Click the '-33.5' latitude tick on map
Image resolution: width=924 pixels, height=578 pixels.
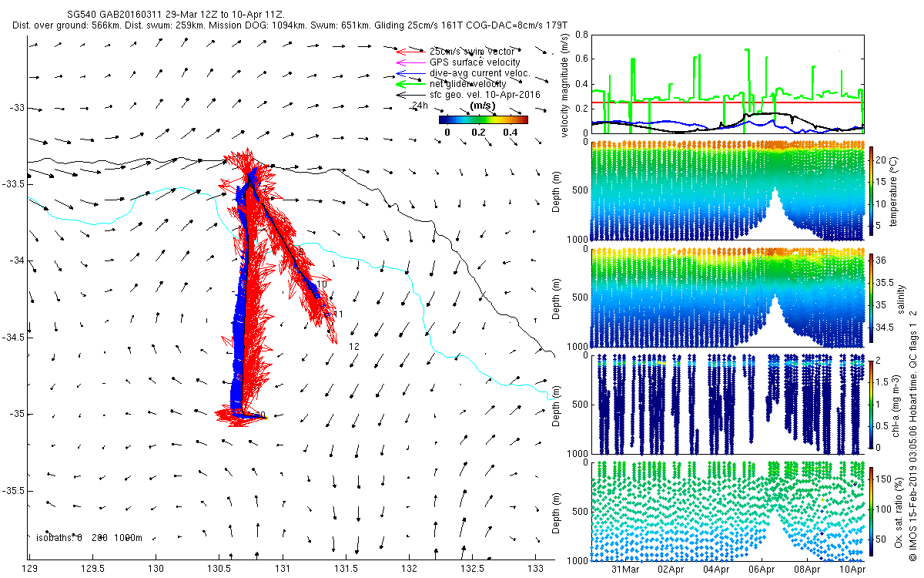12,184
